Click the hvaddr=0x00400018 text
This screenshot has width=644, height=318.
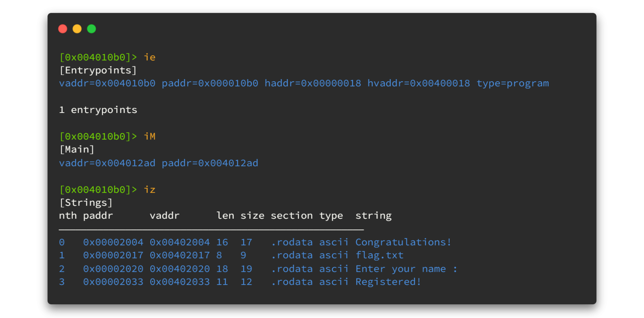[419, 84]
